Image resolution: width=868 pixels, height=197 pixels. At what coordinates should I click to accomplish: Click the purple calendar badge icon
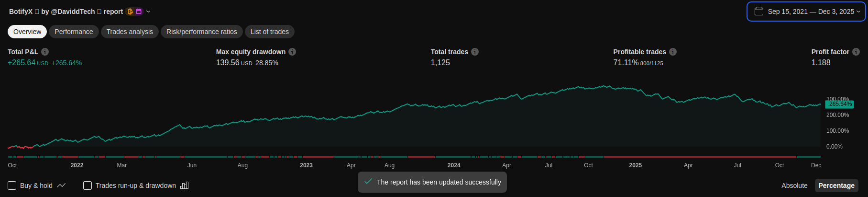139,12
